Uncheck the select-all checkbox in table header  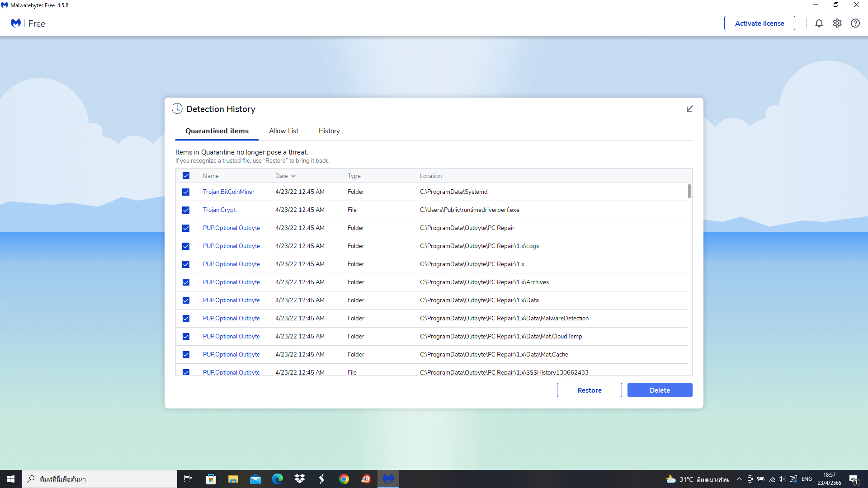coord(186,176)
